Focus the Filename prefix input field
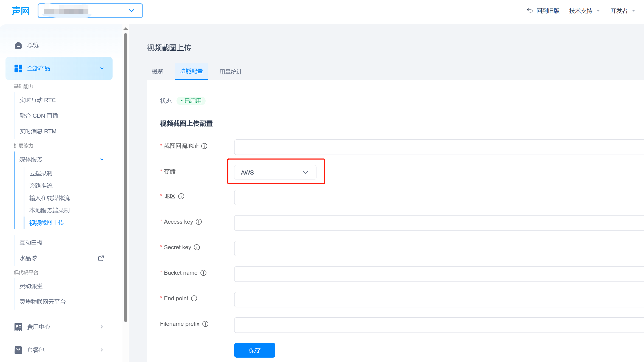Viewport: 644px width, 362px height. [x=439, y=325]
